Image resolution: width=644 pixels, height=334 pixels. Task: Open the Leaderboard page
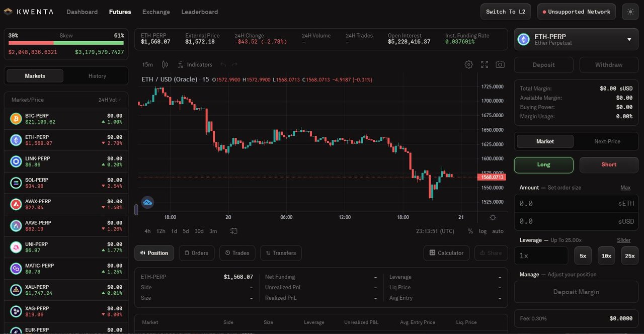click(x=200, y=12)
